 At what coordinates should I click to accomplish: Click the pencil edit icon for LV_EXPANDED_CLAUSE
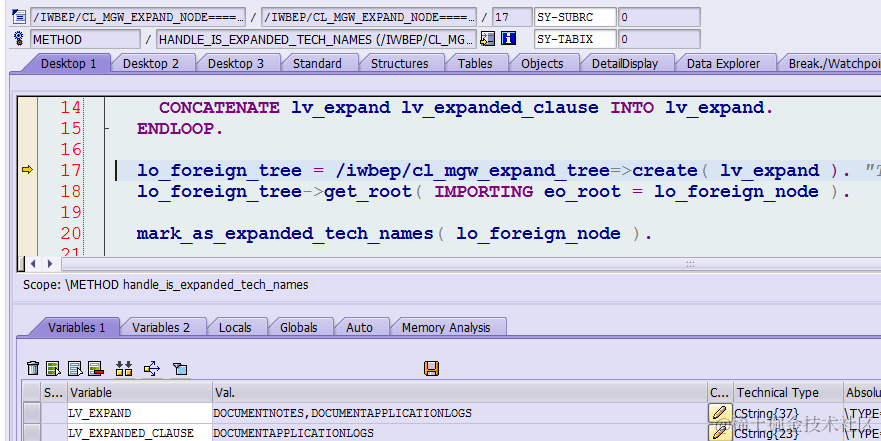(719, 433)
